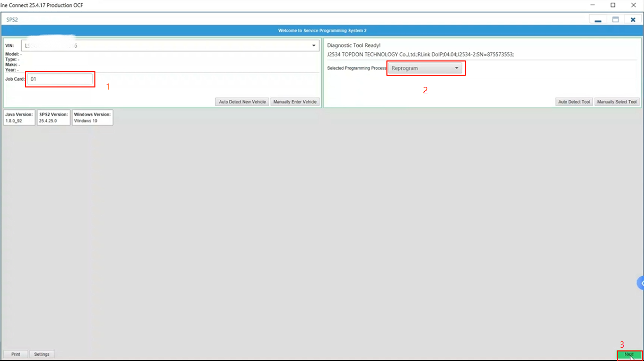
Task: Open the VIN dropdown list
Action: pos(314,46)
